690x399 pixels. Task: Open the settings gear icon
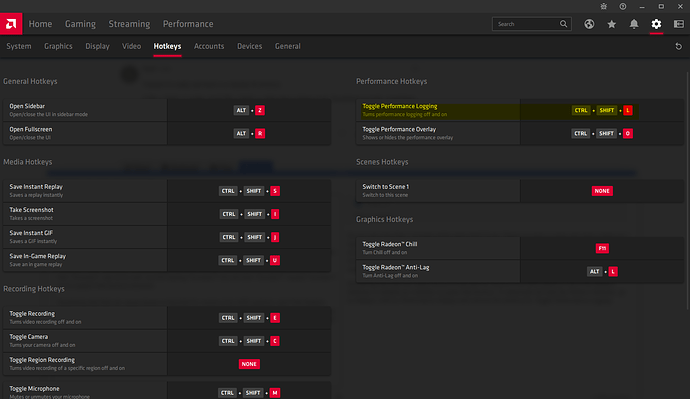click(656, 24)
